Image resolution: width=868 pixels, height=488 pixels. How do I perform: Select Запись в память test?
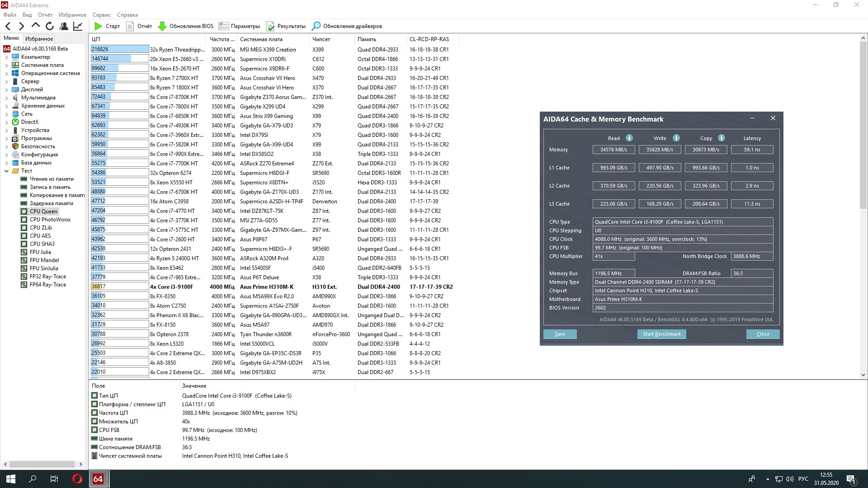click(x=50, y=187)
